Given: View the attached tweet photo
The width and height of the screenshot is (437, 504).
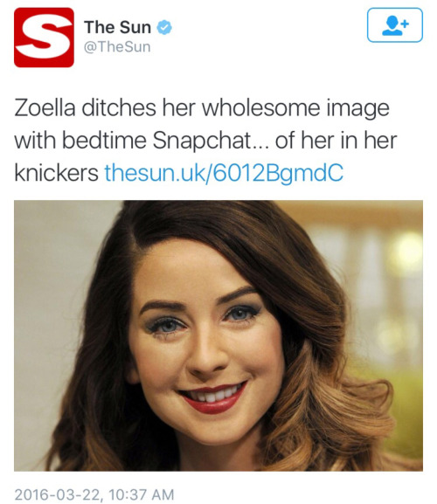Looking at the screenshot, I should point(218,335).
